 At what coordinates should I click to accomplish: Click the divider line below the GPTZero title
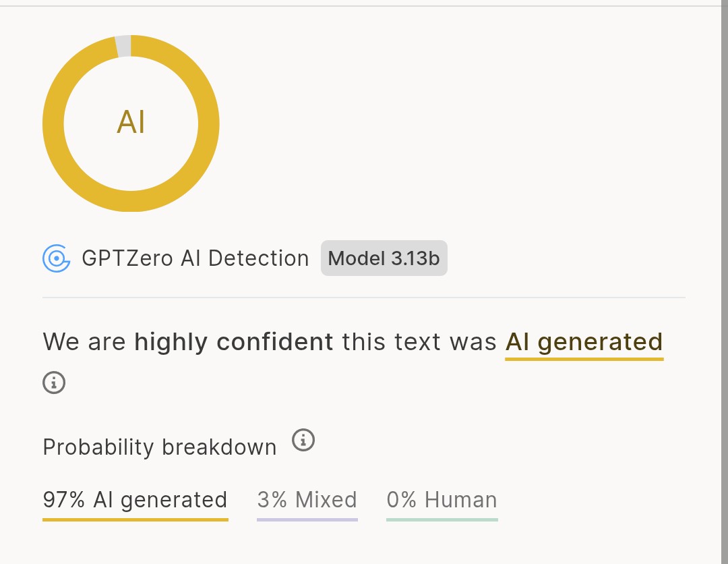click(x=364, y=297)
